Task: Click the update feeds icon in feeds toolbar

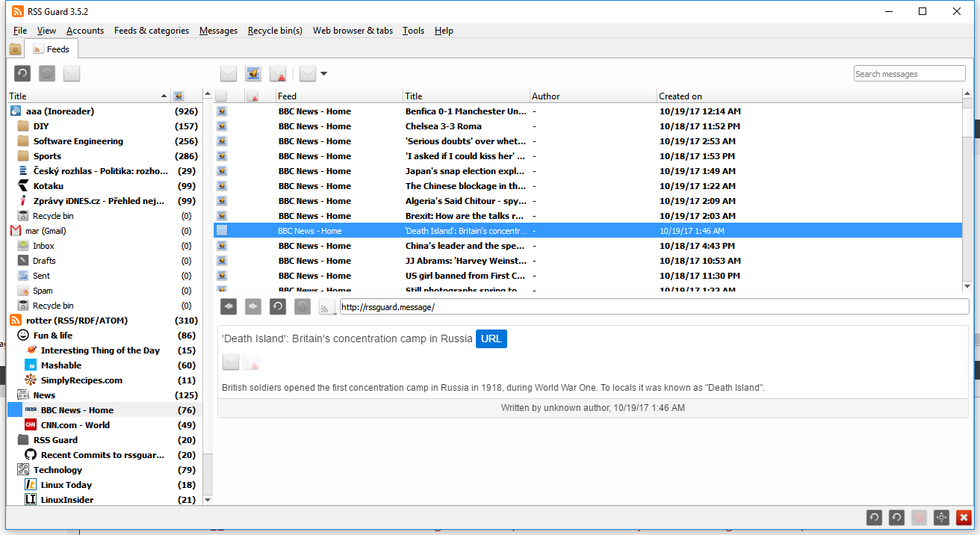Action: (x=22, y=73)
